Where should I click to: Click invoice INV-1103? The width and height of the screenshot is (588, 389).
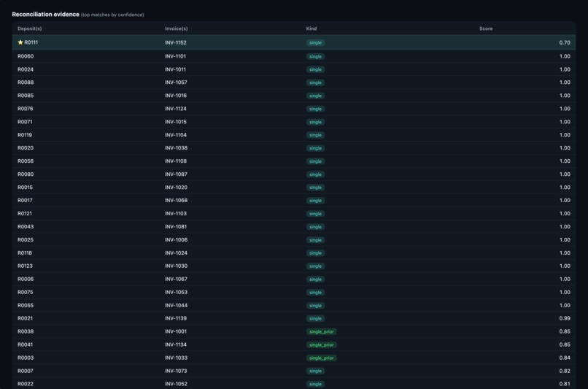[176, 213]
